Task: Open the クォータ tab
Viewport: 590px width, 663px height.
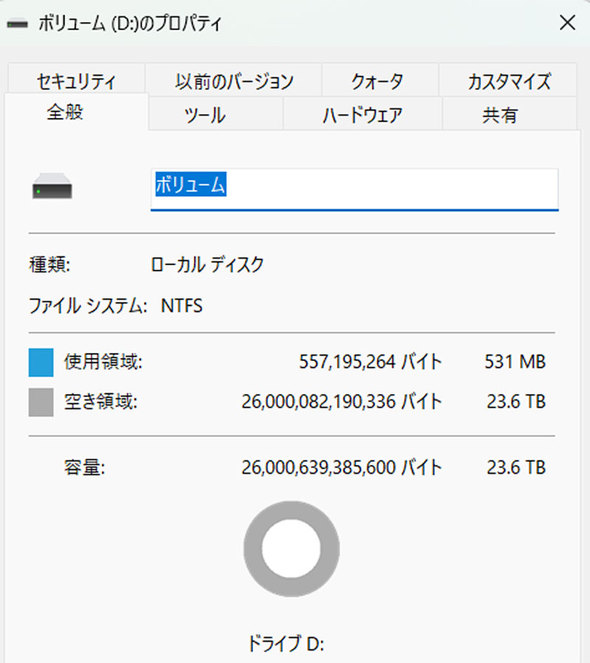Action: coord(380,81)
